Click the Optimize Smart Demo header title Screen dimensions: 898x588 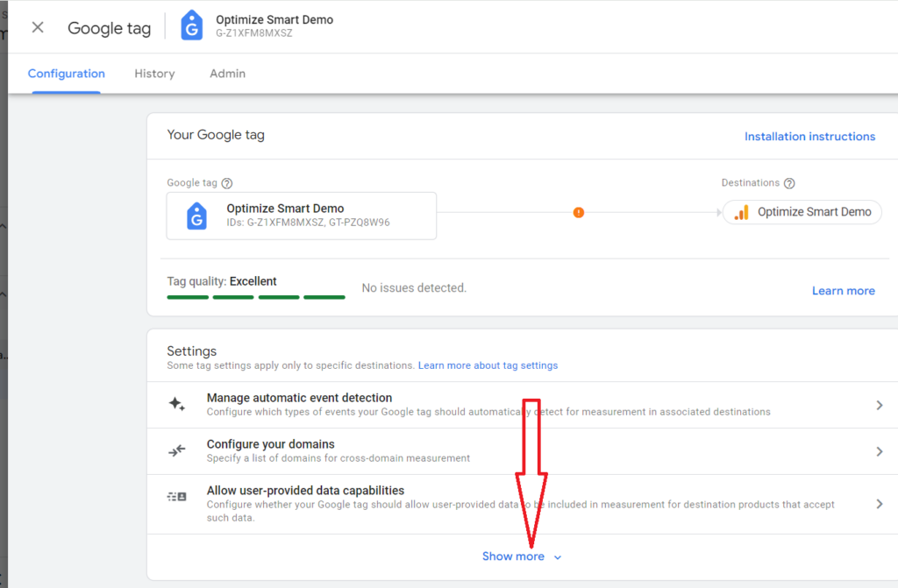(x=274, y=19)
